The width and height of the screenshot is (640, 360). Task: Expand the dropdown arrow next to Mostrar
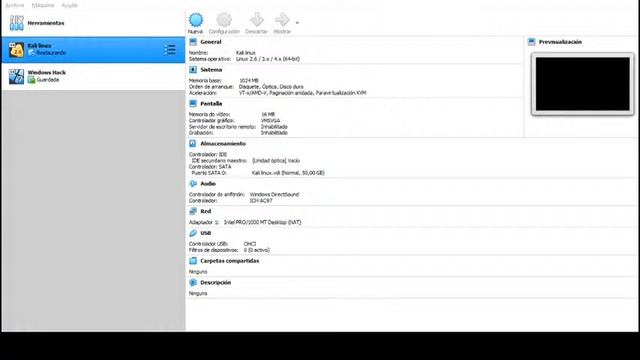click(x=297, y=23)
